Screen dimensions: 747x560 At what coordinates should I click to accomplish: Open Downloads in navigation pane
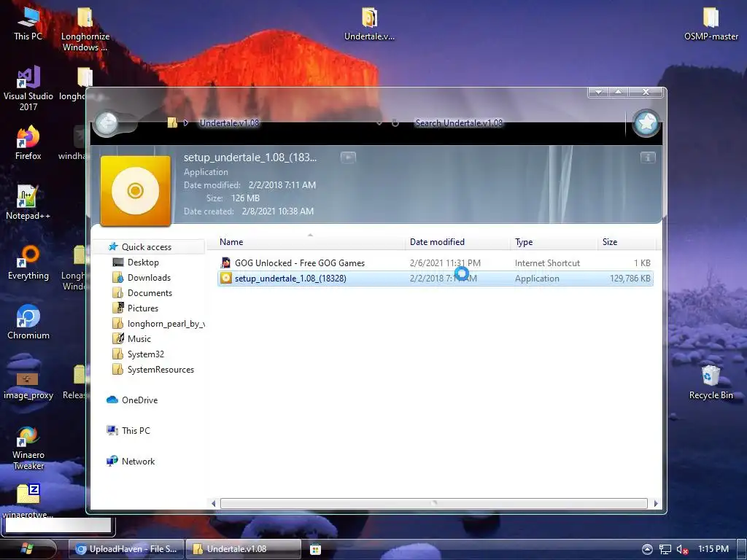tap(149, 277)
